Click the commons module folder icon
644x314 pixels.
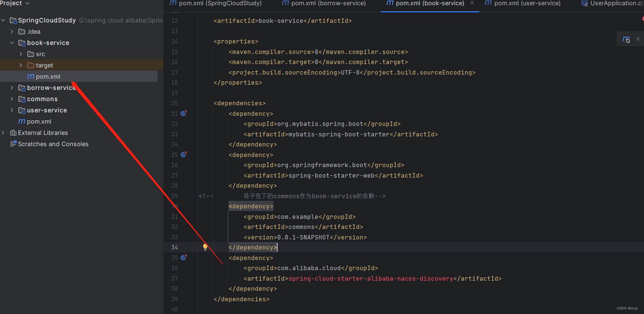[x=22, y=99]
